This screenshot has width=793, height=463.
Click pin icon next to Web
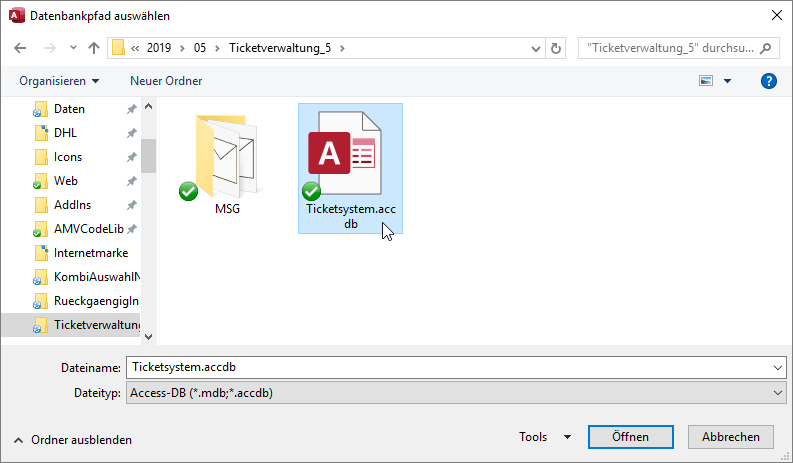[131, 181]
